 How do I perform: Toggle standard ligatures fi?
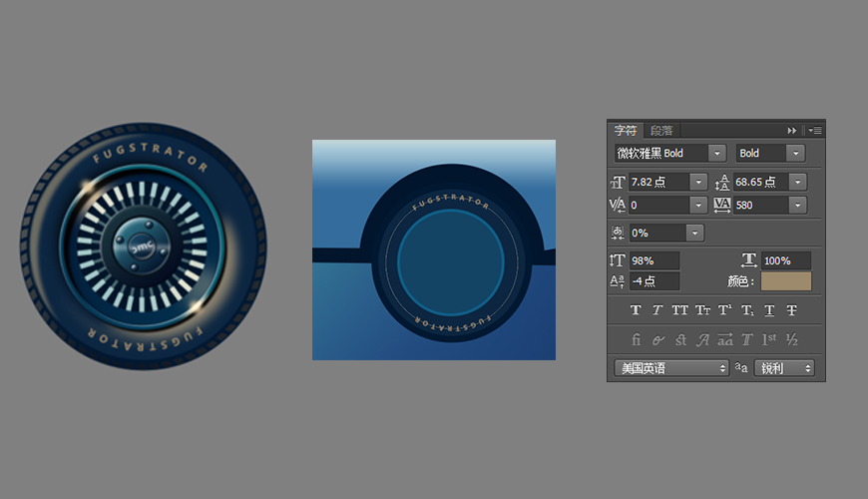click(637, 339)
